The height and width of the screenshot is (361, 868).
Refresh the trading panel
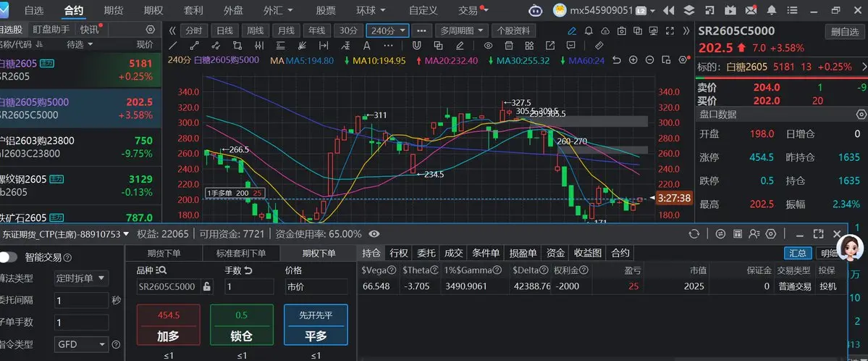pyautogui.click(x=694, y=234)
